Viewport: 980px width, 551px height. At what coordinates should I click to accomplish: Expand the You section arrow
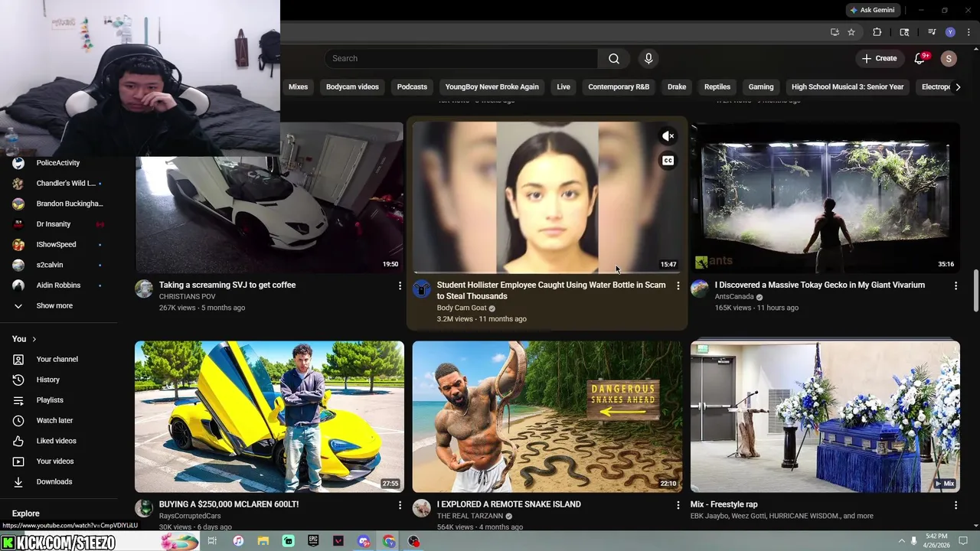(34, 339)
